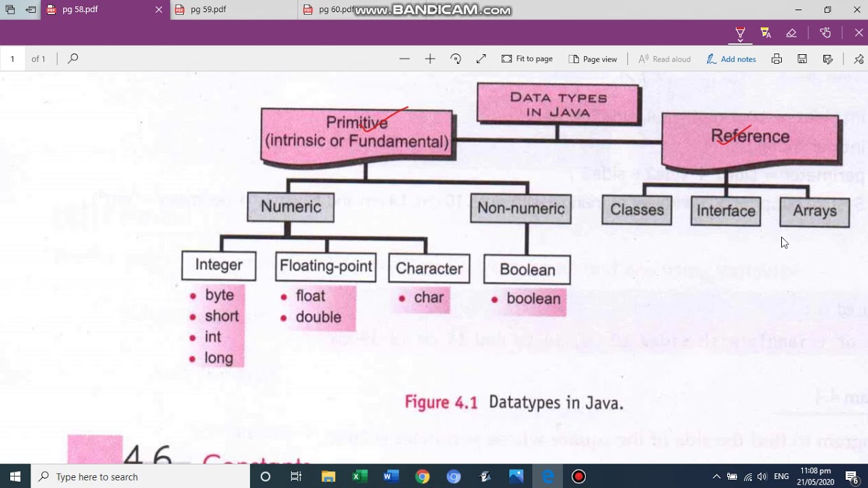The image size is (868, 488).
Task: Save the PDF document
Action: click(802, 59)
